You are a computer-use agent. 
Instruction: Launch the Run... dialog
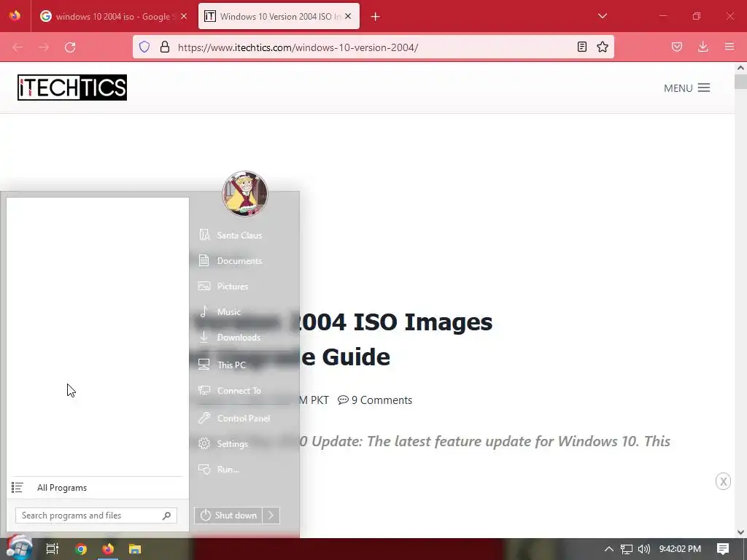tap(228, 469)
